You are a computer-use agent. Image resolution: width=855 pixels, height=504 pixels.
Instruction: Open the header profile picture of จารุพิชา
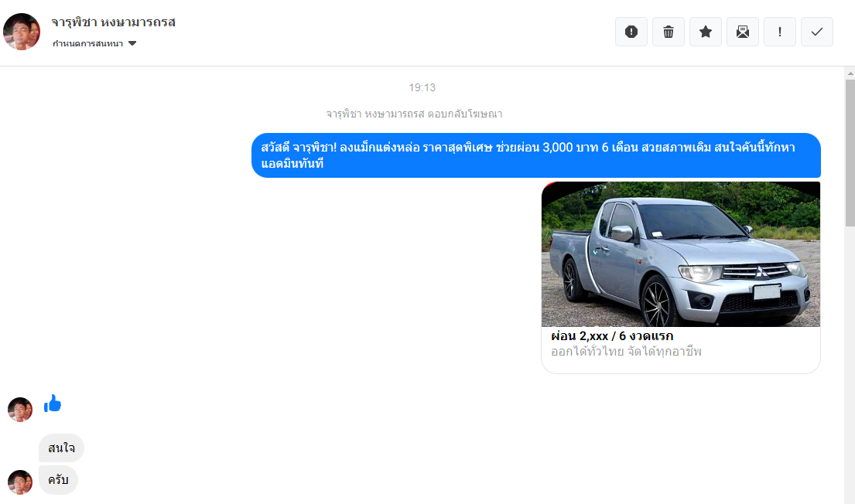point(22,32)
